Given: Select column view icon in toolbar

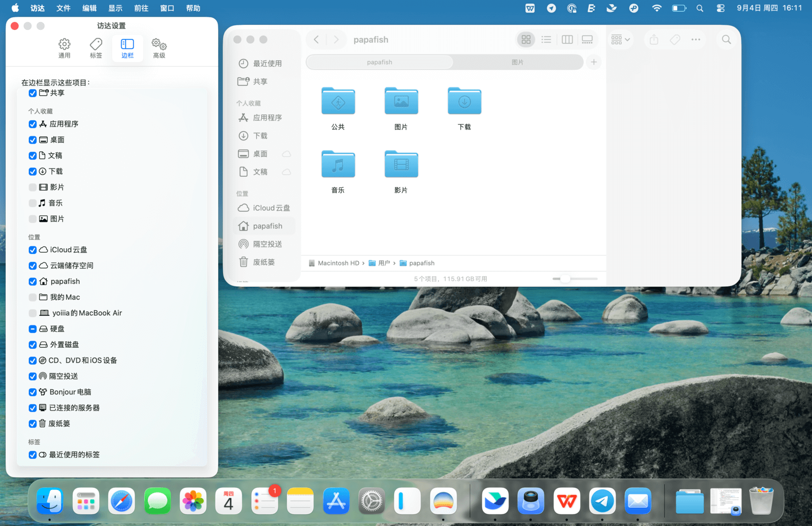Looking at the screenshot, I should pyautogui.click(x=567, y=40).
